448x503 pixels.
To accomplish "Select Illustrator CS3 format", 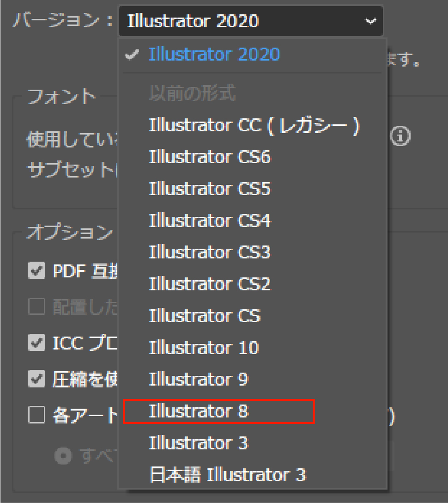I will 210,252.
